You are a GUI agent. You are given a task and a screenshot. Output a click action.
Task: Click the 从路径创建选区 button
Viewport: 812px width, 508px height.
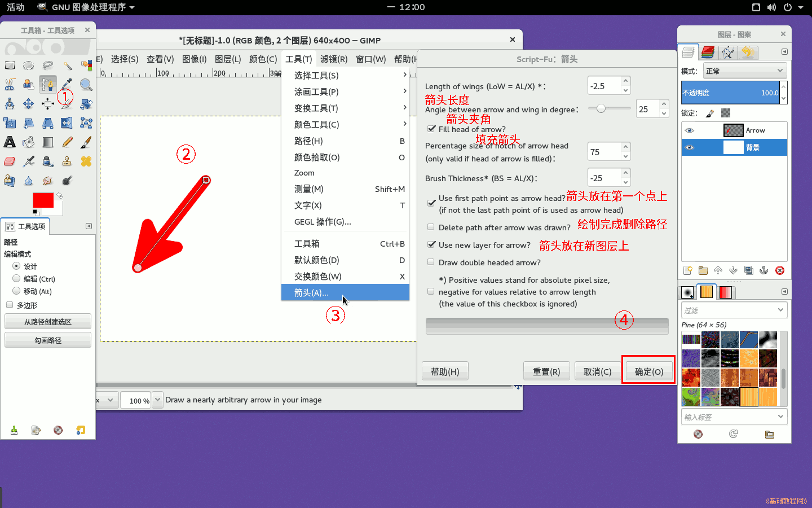pyautogui.click(x=48, y=322)
